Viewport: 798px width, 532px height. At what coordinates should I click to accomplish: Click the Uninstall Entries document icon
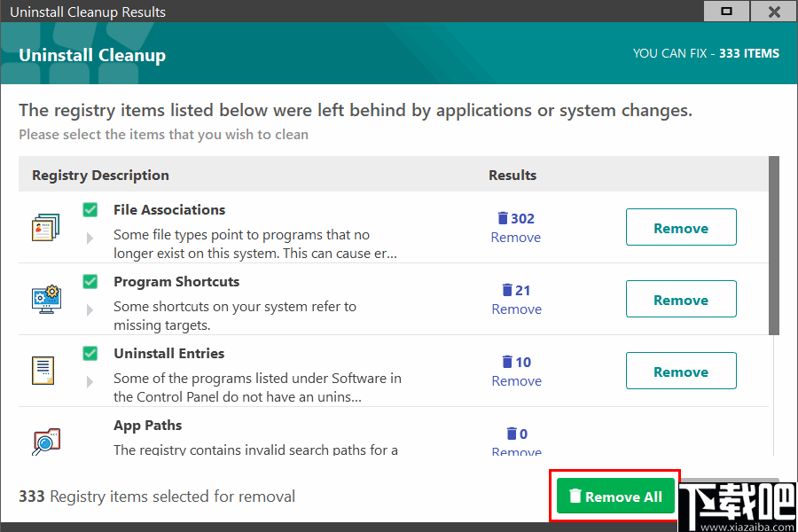43,371
